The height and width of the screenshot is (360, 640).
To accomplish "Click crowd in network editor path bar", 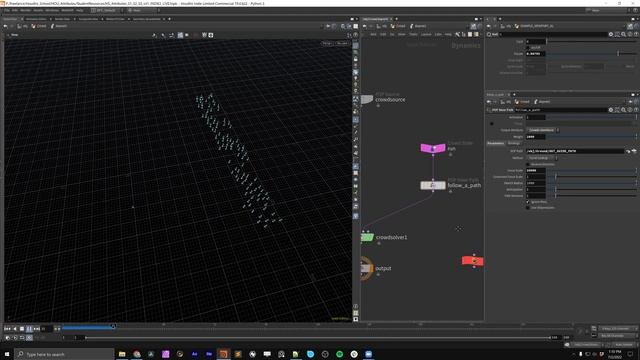I will click(399, 26).
